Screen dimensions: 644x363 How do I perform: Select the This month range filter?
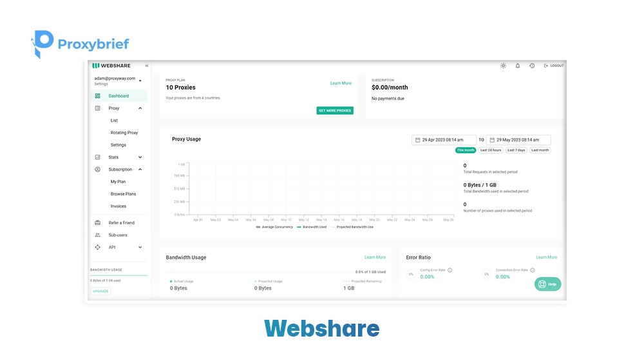click(x=466, y=150)
